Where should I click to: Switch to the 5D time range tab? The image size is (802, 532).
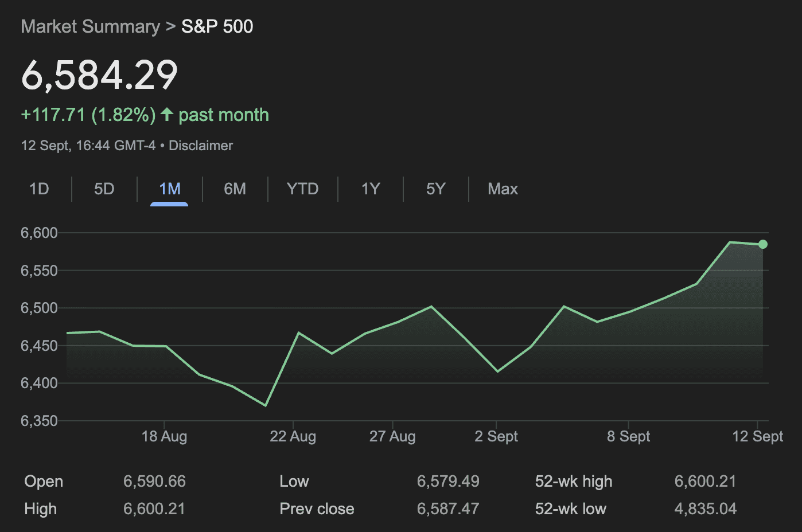(x=103, y=189)
